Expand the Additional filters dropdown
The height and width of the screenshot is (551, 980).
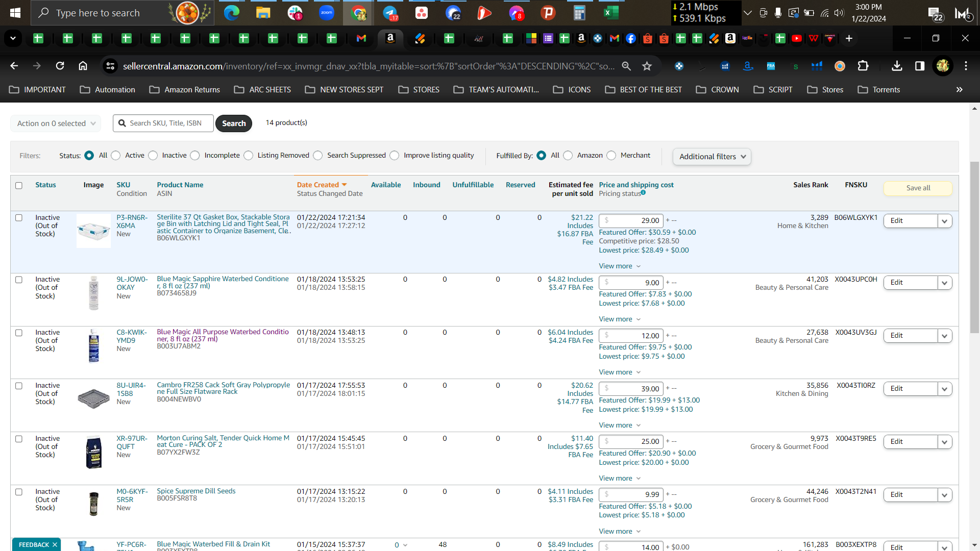tap(712, 157)
